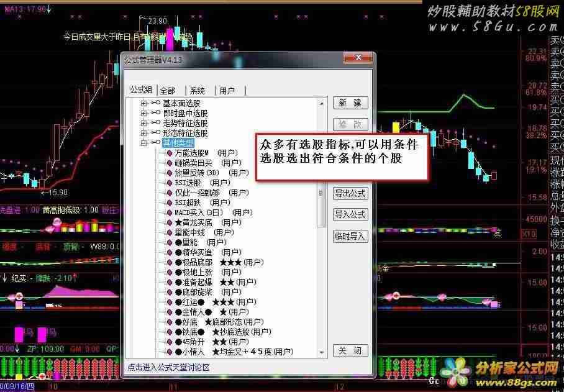
Task: Click the formula icon beside 万能选股M
Action: (169, 153)
